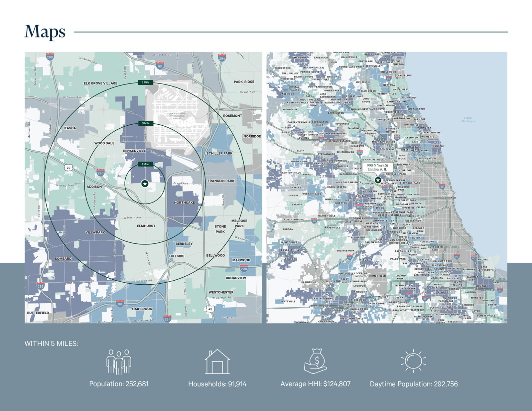Click the I-355 shield on the left map
This screenshot has height=411, width=532.
click(41, 286)
